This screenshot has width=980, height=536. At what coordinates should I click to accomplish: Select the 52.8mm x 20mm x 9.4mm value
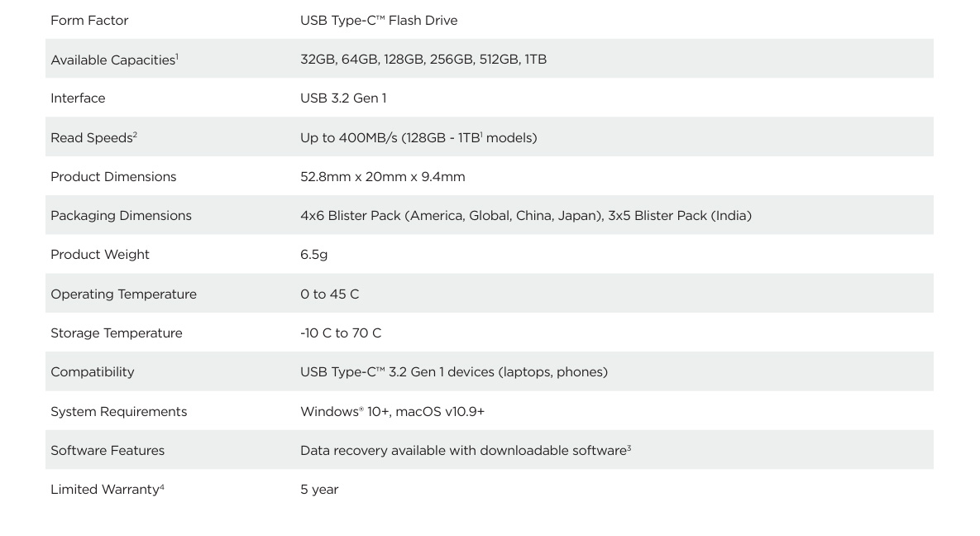pos(383,177)
